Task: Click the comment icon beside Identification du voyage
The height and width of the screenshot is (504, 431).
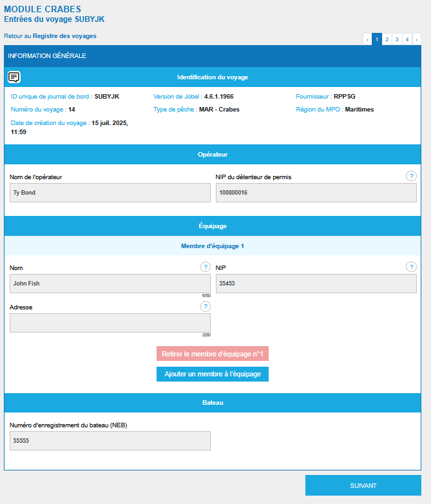Action: coord(14,77)
